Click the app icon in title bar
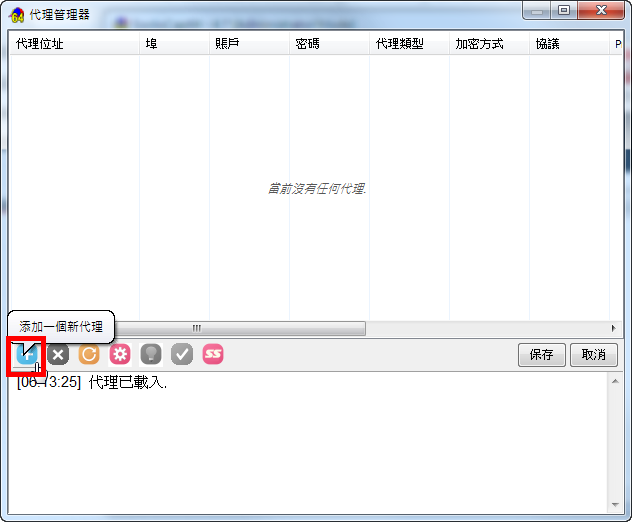The width and height of the screenshot is (632, 522). (17, 13)
